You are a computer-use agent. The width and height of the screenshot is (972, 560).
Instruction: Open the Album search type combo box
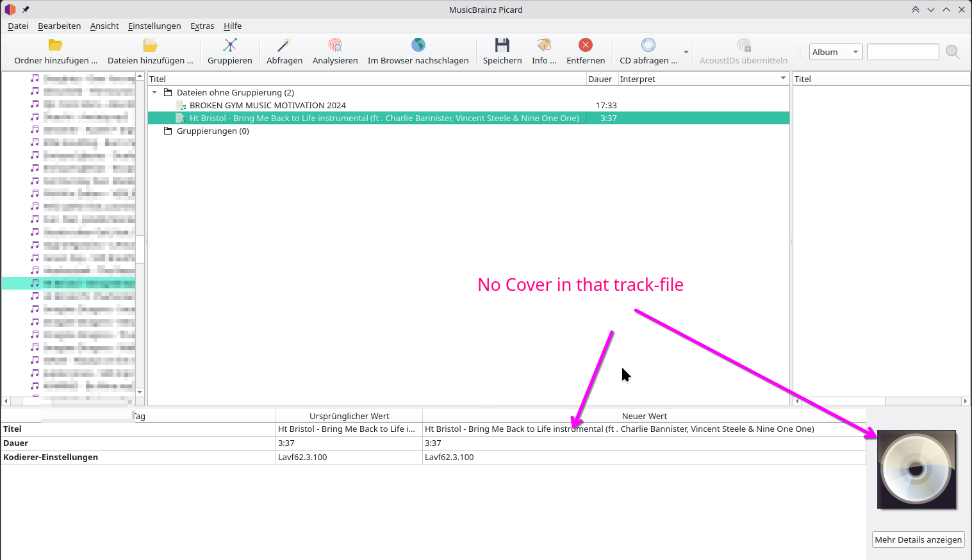coord(836,53)
